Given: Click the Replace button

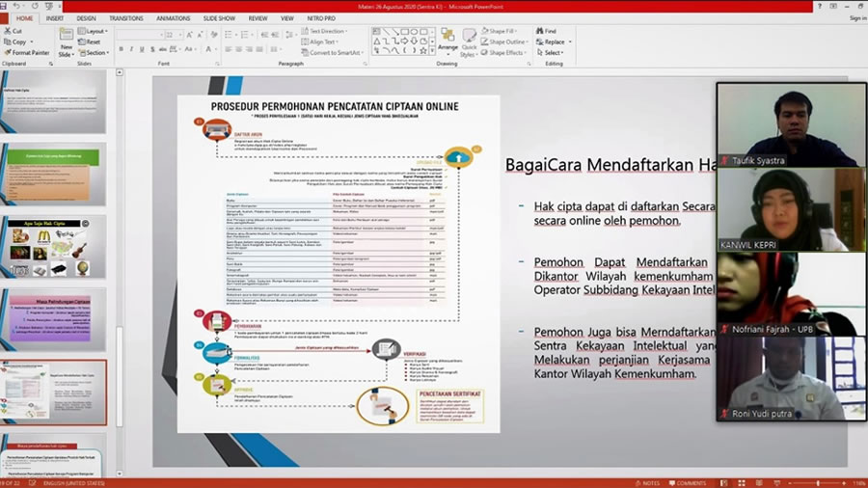Looking at the screenshot, I should click(x=553, y=42).
